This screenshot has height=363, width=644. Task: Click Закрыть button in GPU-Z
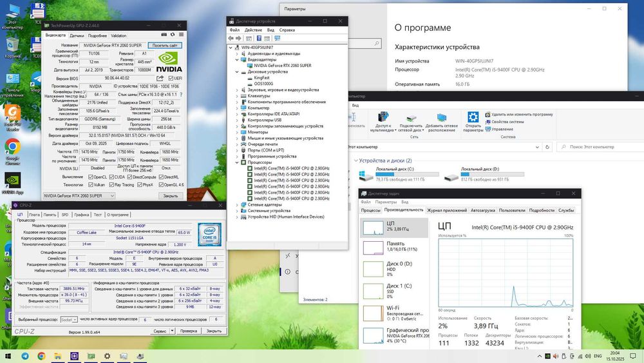point(171,196)
